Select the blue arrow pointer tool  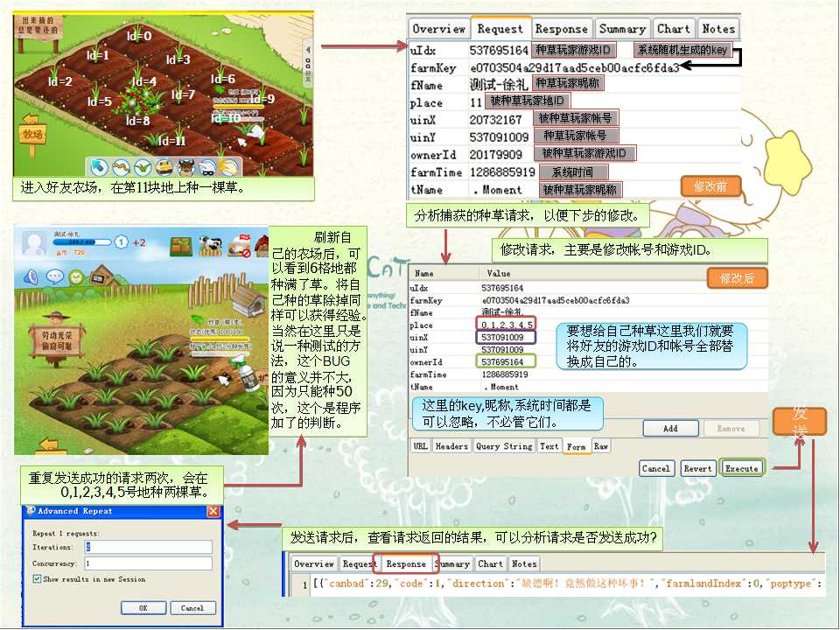pyautogui.click(x=99, y=168)
